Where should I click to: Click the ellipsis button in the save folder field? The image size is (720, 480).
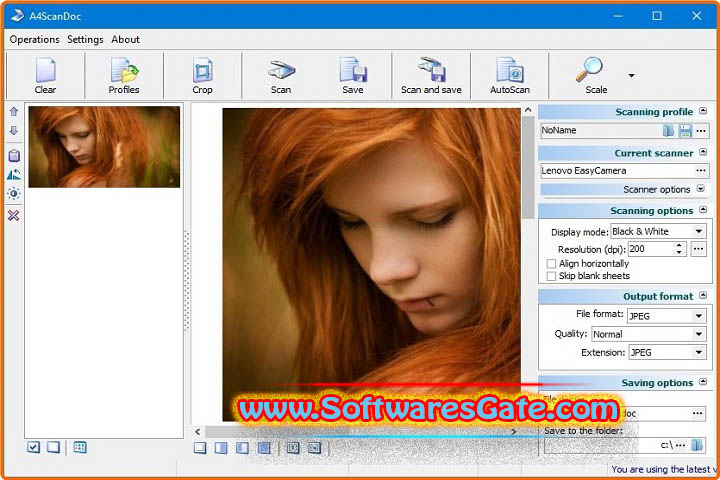[681, 445]
